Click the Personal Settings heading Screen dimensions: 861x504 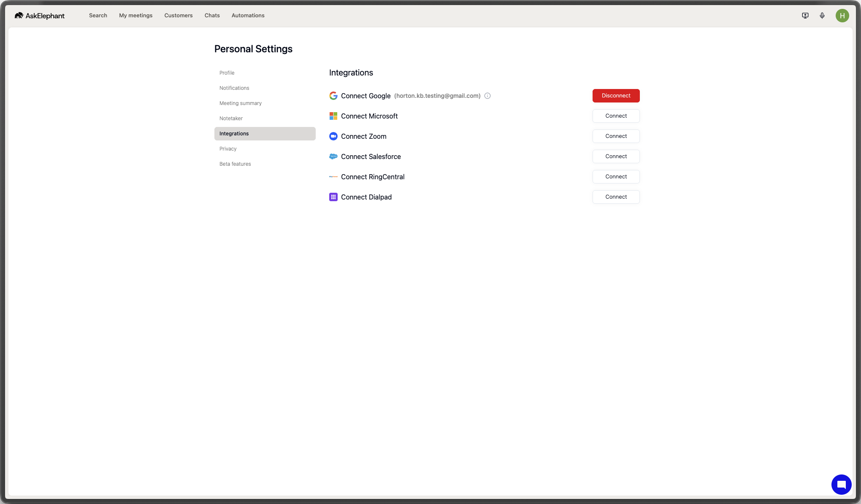253,49
